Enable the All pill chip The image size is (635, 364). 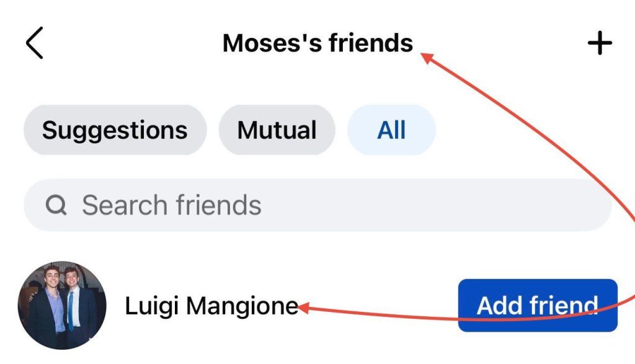391,130
